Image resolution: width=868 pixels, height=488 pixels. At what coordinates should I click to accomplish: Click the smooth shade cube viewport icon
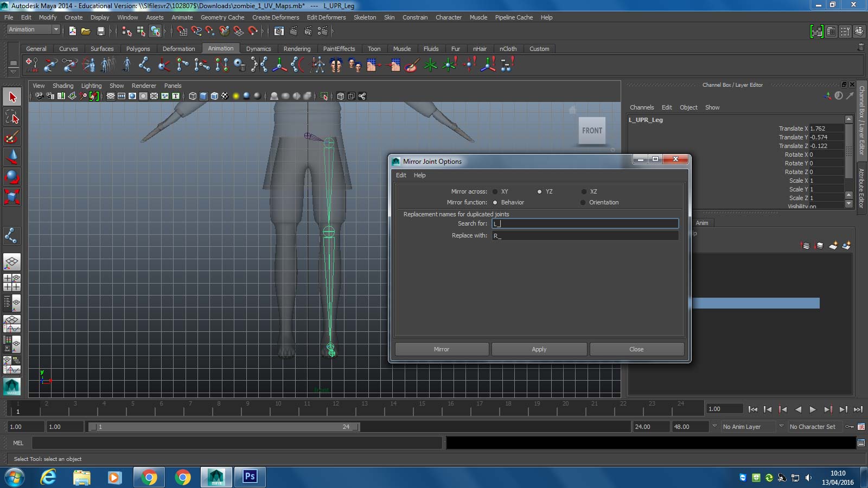pyautogui.click(x=203, y=96)
